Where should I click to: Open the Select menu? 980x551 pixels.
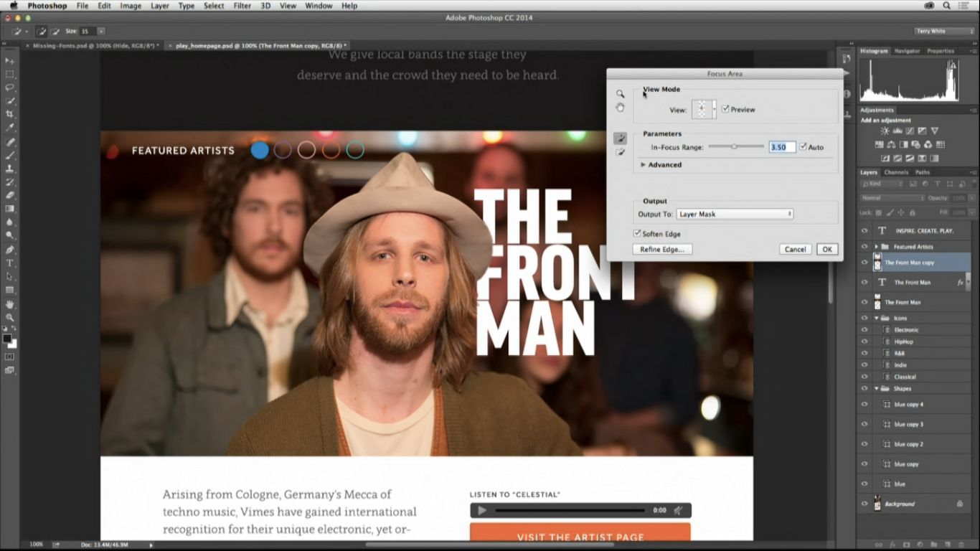pos(214,6)
